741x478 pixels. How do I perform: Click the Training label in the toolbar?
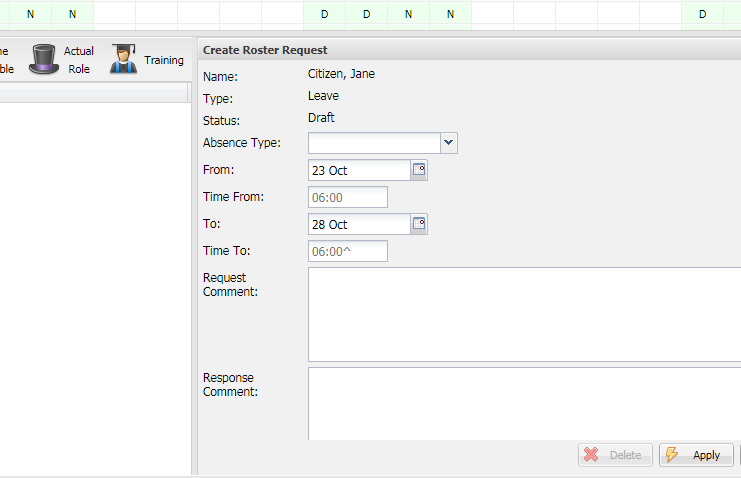164,60
